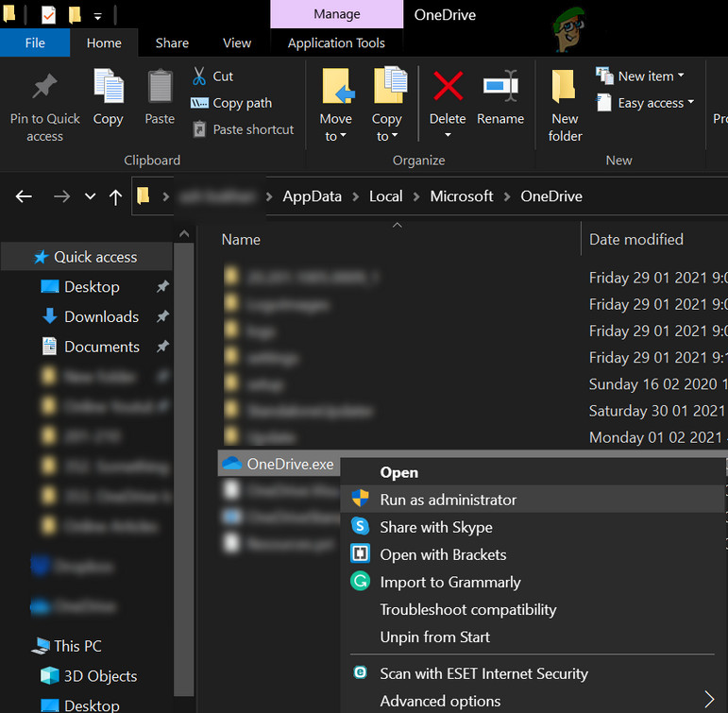Image resolution: width=728 pixels, height=713 pixels.
Task: Choose Run as administrator from context menu
Action: pos(448,500)
